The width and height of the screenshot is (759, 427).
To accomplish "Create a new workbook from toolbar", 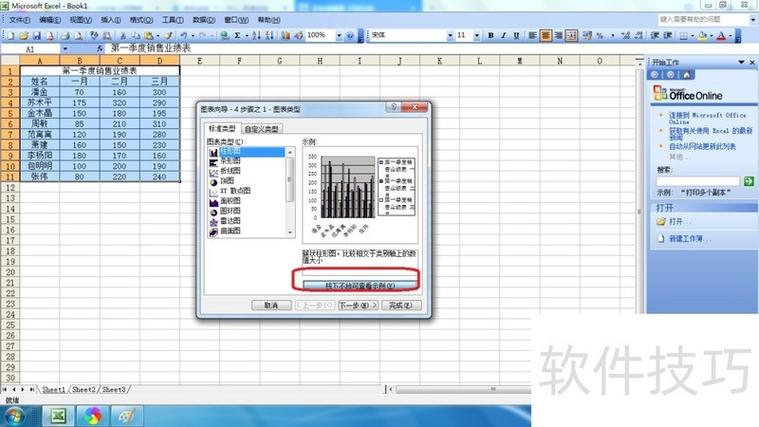I will [10, 36].
